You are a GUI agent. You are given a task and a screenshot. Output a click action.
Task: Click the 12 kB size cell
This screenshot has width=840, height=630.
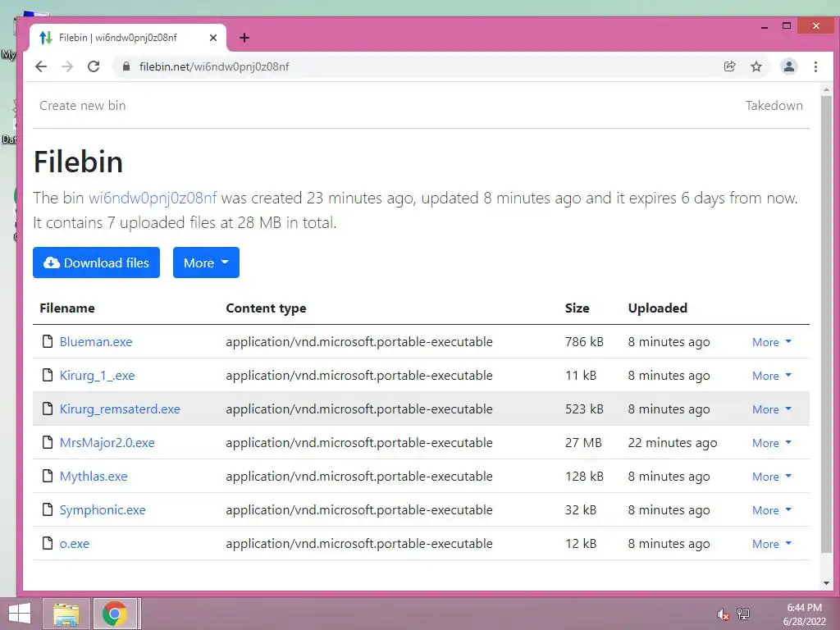pyautogui.click(x=581, y=544)
